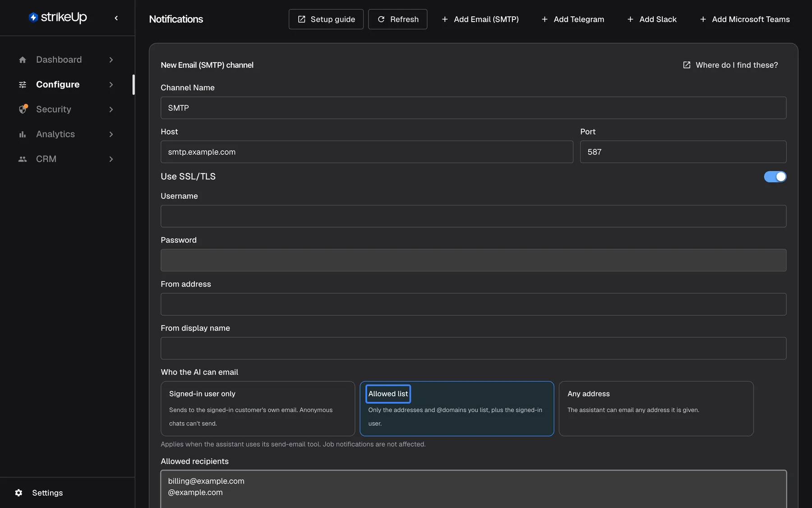The image size is (812, 508).
Task: Click the Refresh button
Action: point(398,19)
